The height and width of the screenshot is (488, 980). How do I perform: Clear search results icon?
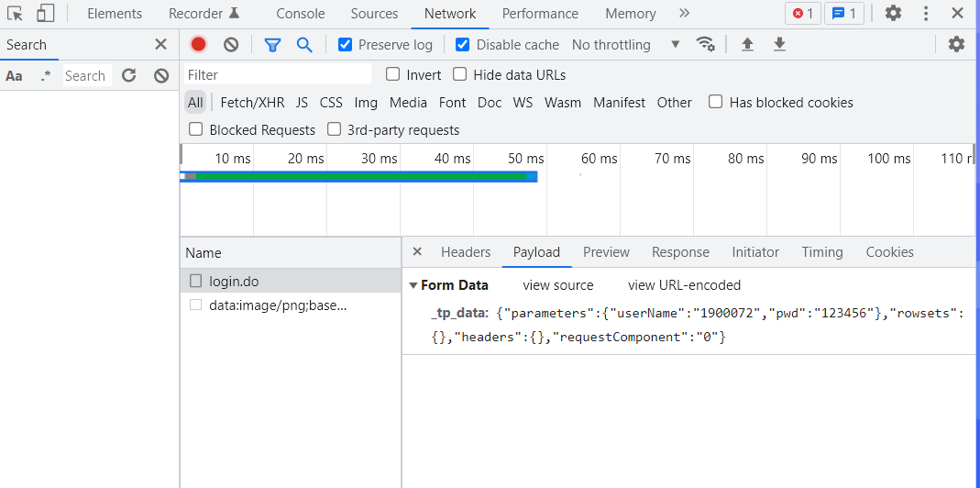161,76
